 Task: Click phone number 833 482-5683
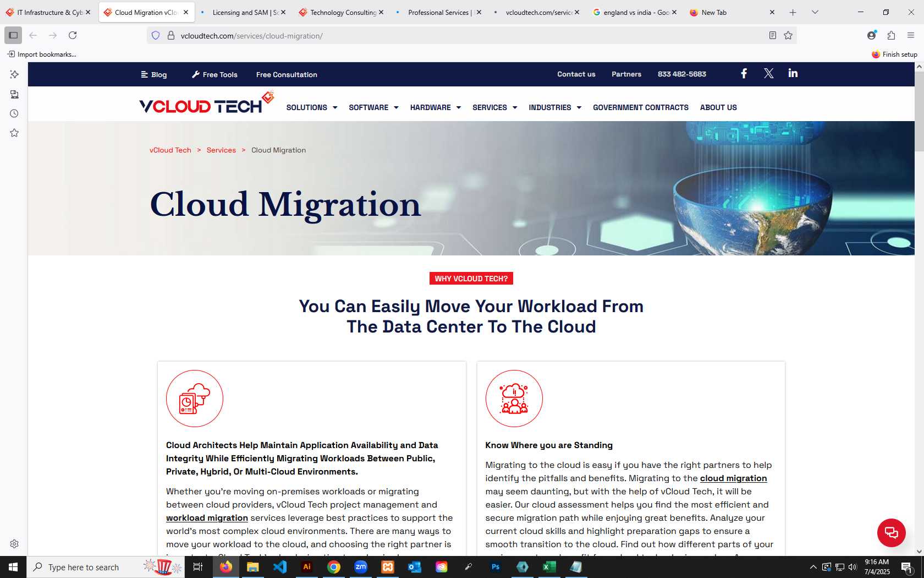[681, 74]
